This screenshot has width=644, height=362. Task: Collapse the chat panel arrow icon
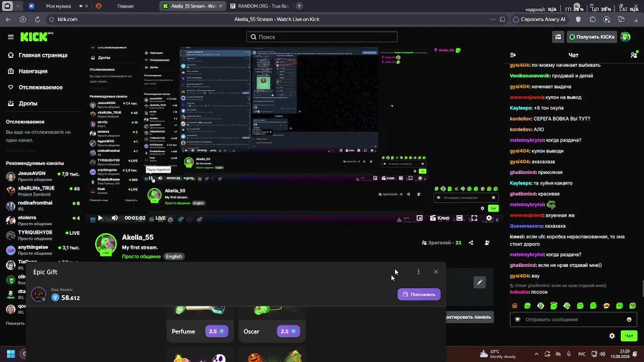[x=513, y=55]
